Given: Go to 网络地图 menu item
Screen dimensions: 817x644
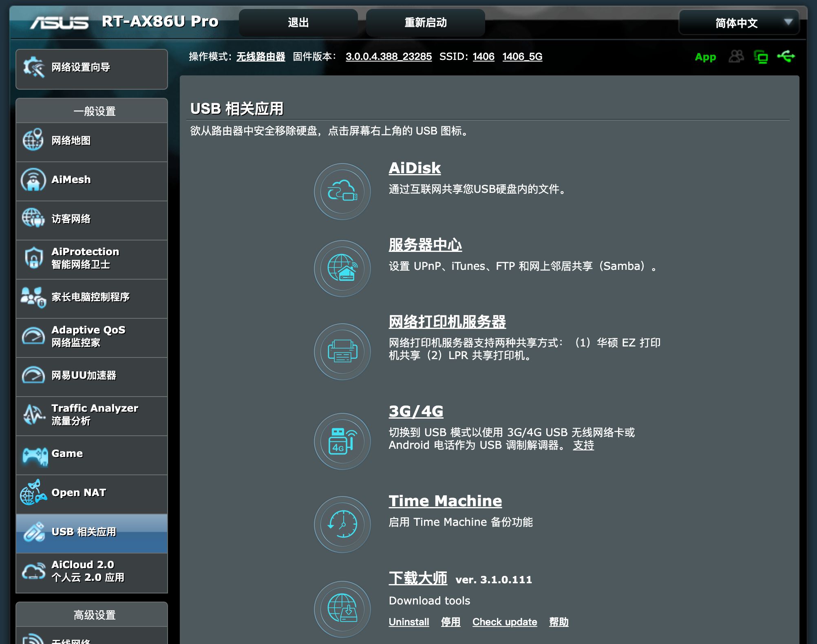Looking at the screenshot, I should pyautogui.click(x=92, y=142).
